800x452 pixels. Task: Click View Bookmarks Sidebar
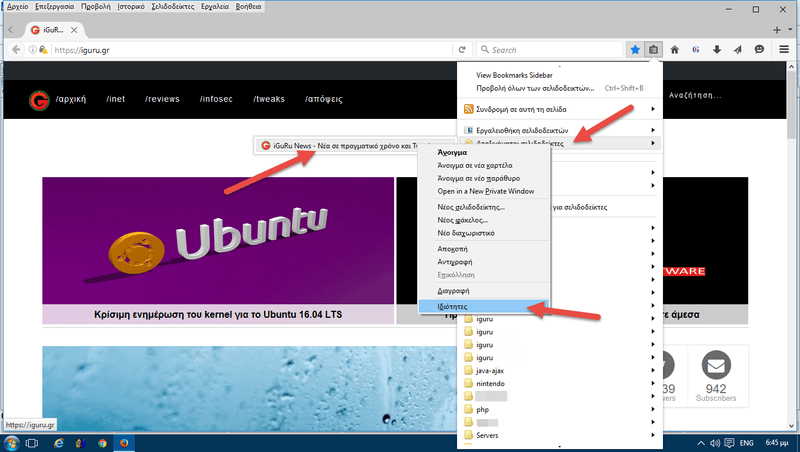(516, 75)
